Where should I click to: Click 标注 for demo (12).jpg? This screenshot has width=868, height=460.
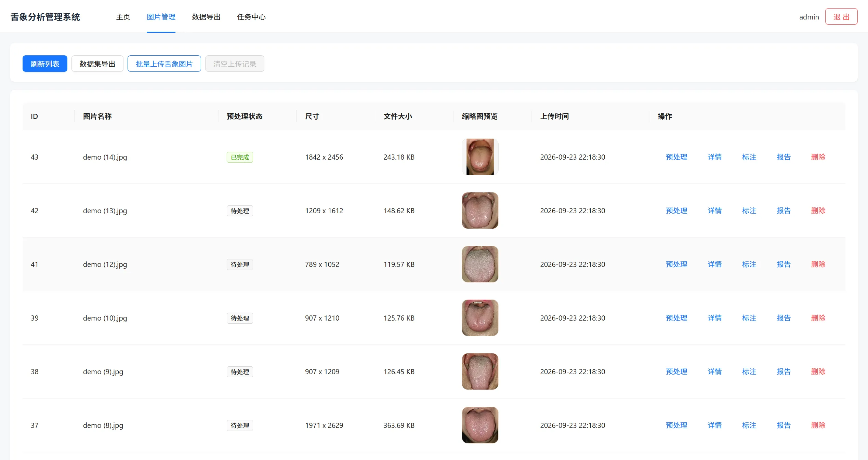point(749,264)
